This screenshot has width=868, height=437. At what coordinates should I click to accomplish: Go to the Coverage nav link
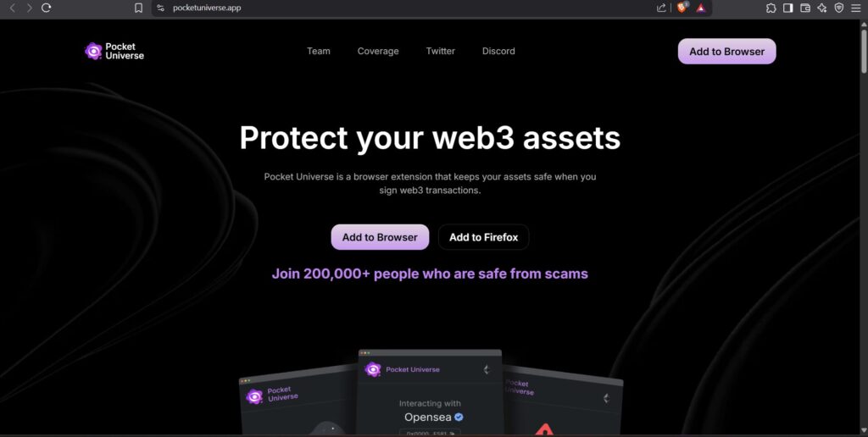coord(378,51)
